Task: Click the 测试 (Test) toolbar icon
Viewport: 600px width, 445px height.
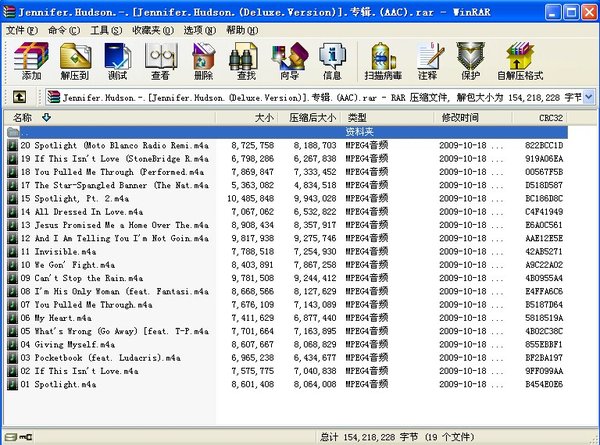Action: pyautogui.click(x=117, y=61)
